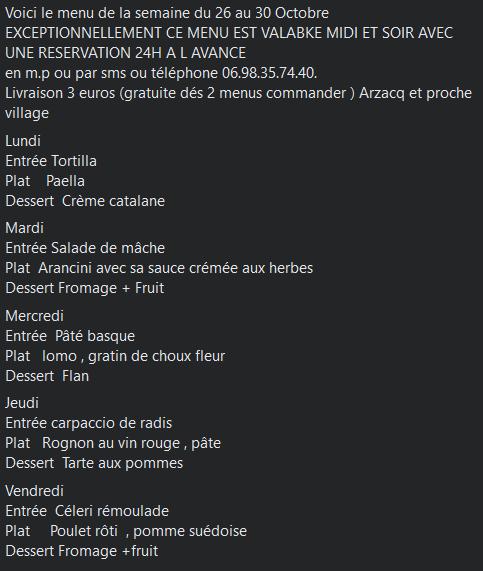Click Dessert Crème catalane text
This screenshot has width=483, height=571.
(x=85, y=201)
